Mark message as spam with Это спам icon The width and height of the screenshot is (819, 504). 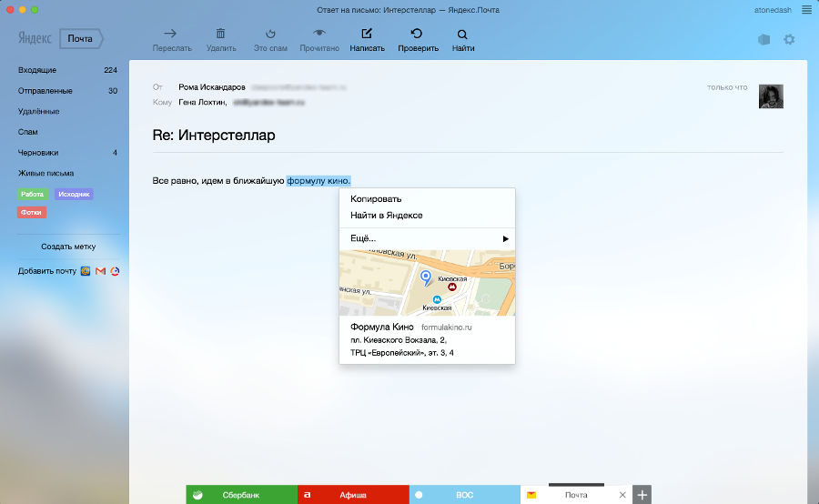point(270,34)
